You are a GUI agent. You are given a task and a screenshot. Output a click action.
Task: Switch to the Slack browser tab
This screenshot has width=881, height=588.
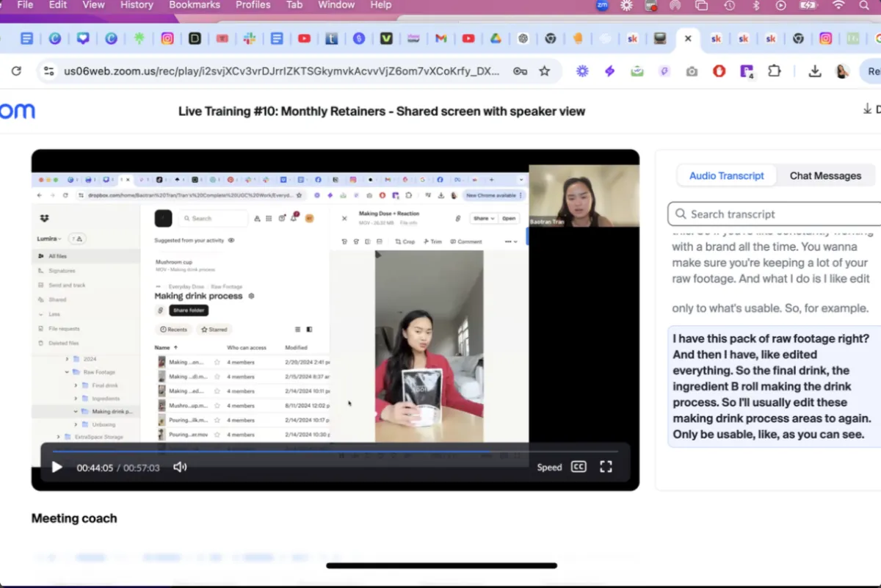pyautogui.click(x=249, y=39)
